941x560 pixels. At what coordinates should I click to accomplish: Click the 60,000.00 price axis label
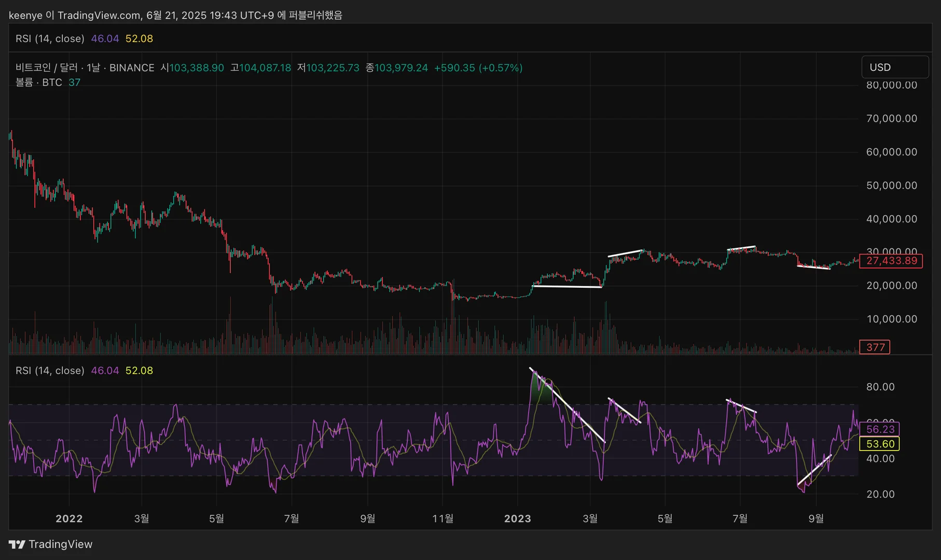892,152
